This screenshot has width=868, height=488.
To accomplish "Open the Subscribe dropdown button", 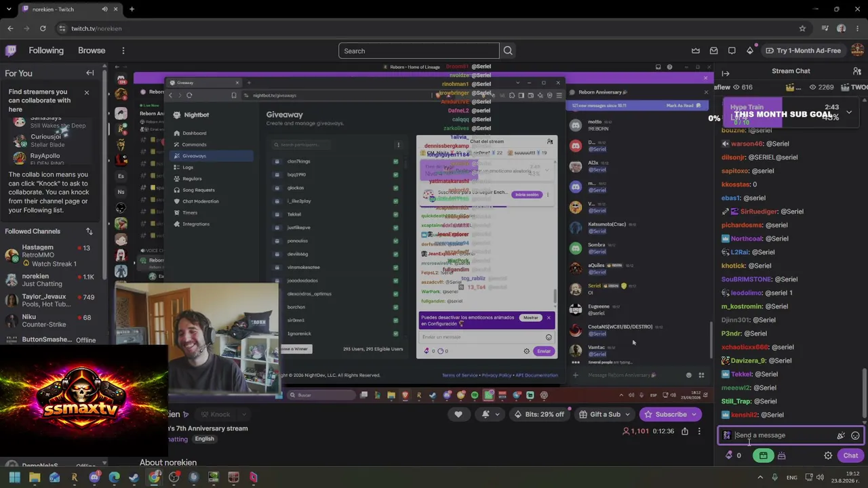I will coord(670,414).
